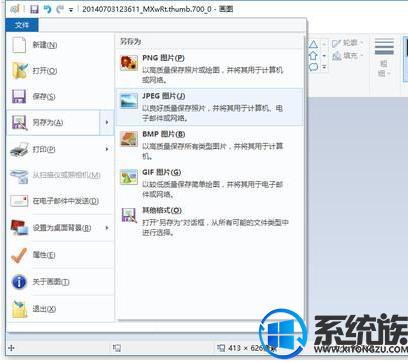The width and height of the screenshot is (408, 362).
Task: Click the Paint application icon in title bar
Action: [15, 9]
